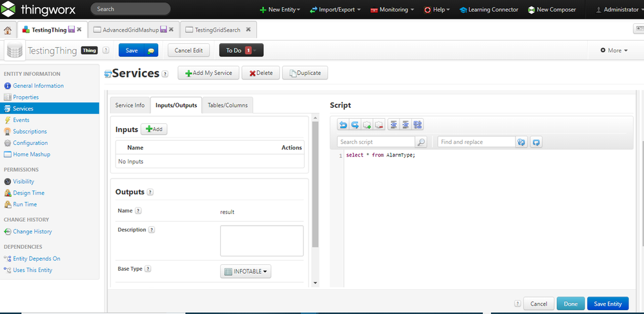Click the search script magnifier icon

coord(421,142)
